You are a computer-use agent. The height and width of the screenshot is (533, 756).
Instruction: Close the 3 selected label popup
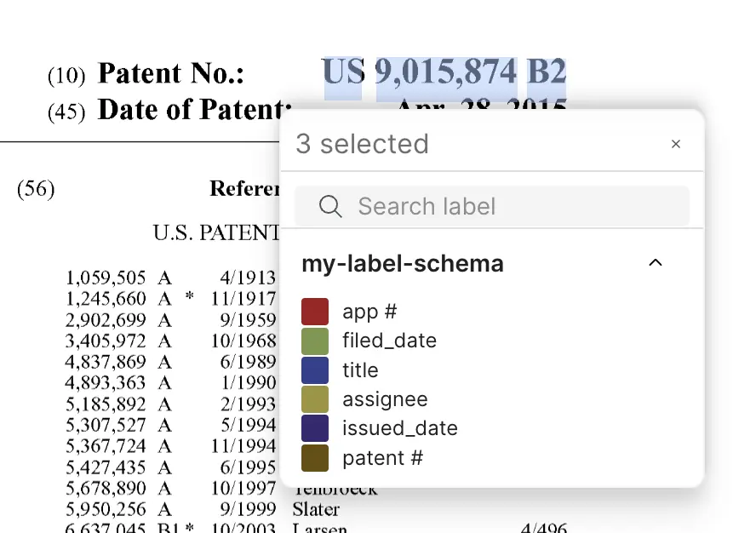[676, 145]
